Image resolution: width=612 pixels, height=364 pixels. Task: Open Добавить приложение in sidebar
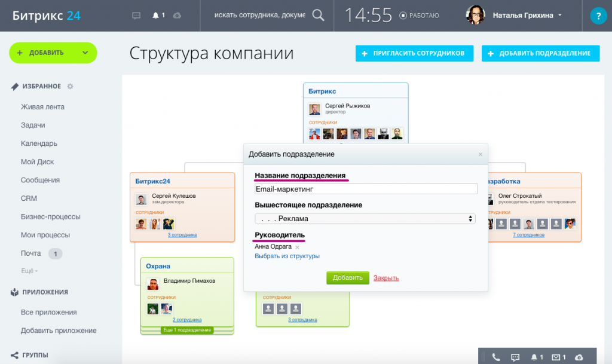59,331
